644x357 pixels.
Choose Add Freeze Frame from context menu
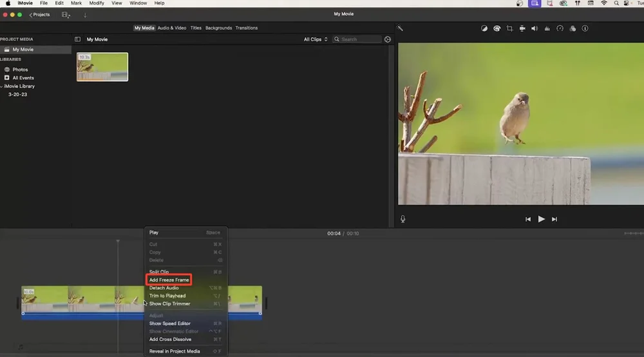[x=169, y=280]
